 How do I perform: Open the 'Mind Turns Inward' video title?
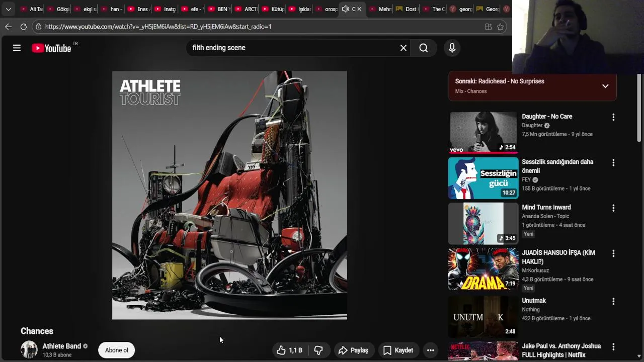tap(546, 207)
